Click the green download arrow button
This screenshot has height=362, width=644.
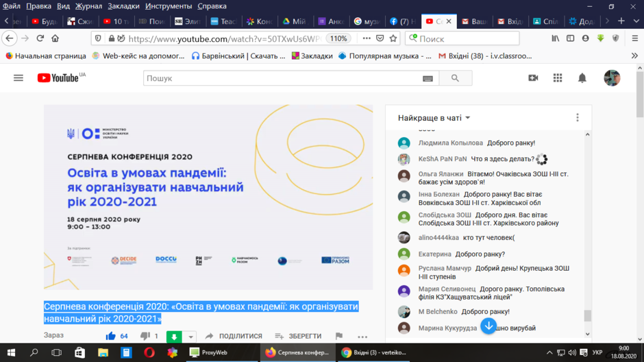(x=174, y=337)
